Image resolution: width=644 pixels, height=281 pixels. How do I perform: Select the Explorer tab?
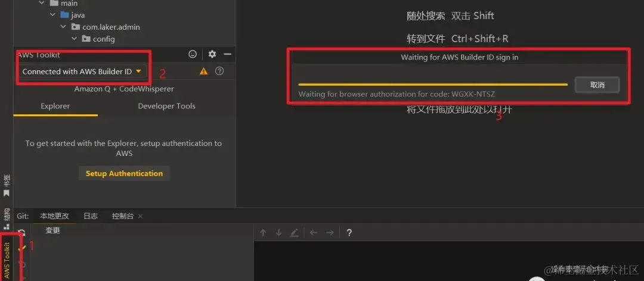(55, 106)
